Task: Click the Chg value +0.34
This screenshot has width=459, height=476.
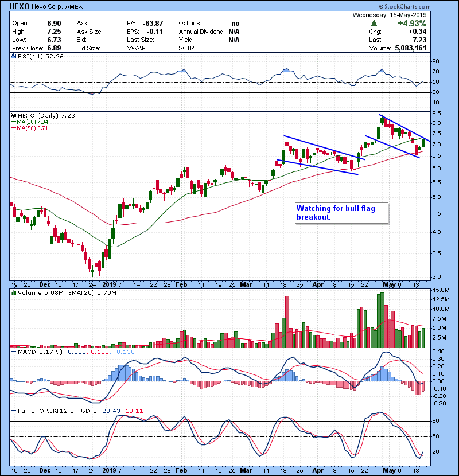Action: 417,32
